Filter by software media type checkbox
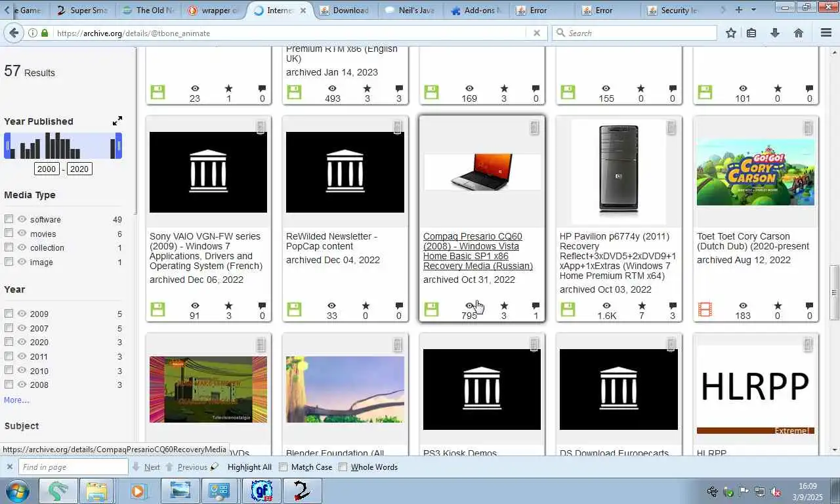The height and width of the screenshot is (504, 840). 9,219
